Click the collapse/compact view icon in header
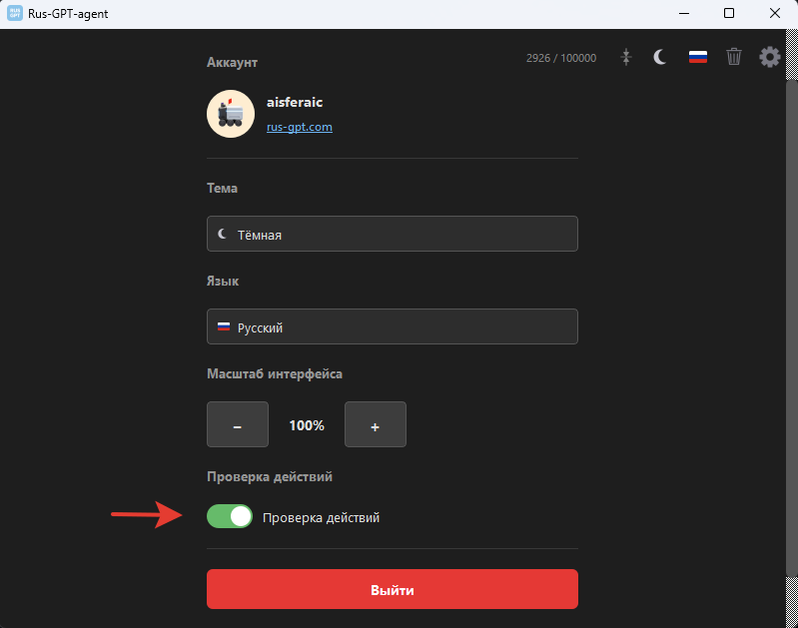The image size is (798, 628). (x=626, y=58)
